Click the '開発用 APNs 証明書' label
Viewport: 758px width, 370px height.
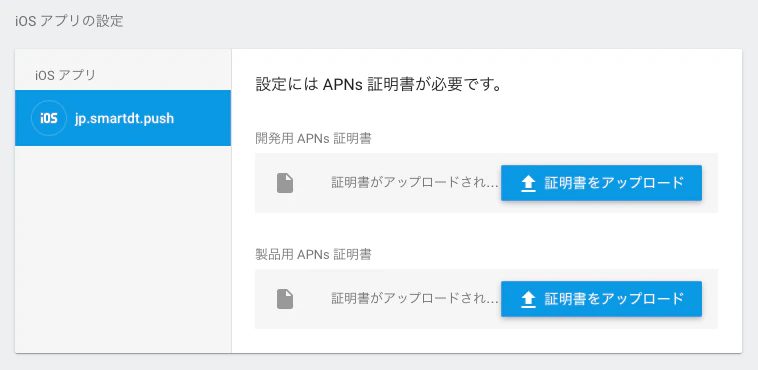[313, 139]
